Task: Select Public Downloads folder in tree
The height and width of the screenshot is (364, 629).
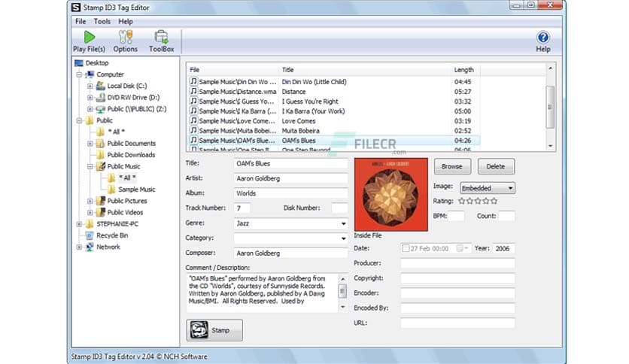Action: click(x=131, y=155)
